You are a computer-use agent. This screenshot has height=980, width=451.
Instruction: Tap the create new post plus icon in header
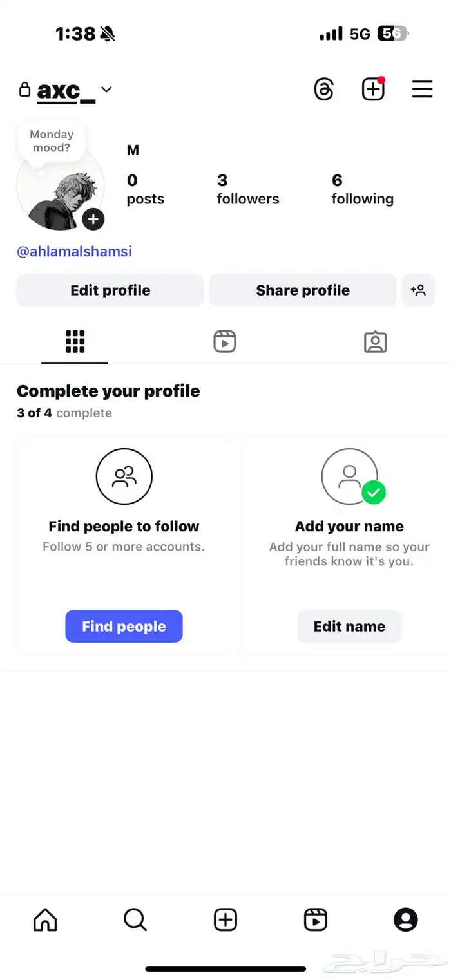373,90
